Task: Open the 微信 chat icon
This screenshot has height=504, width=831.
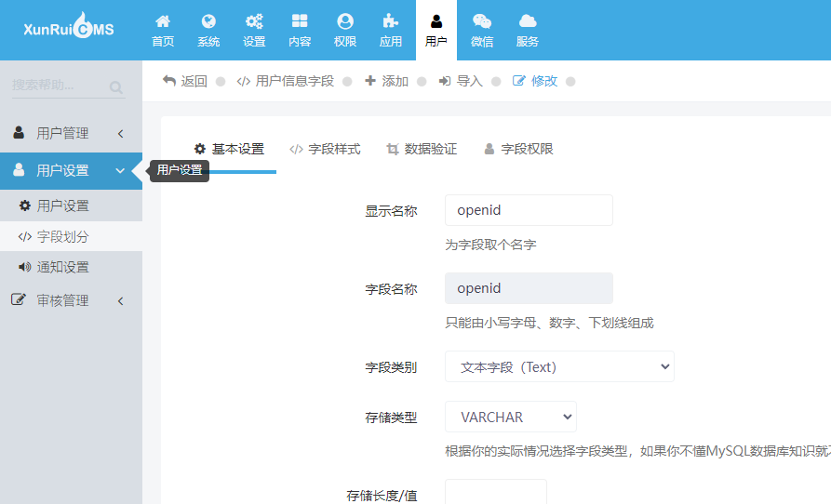Action: 482,21
